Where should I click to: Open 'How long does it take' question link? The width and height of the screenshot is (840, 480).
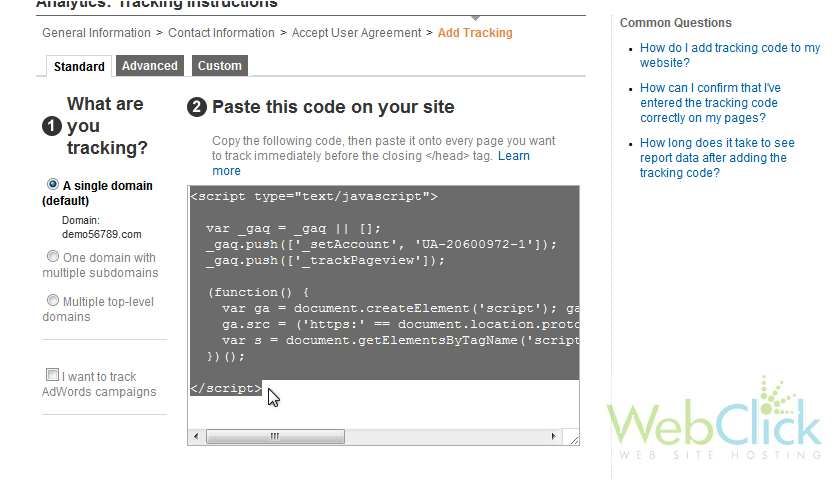coord(717,158)
